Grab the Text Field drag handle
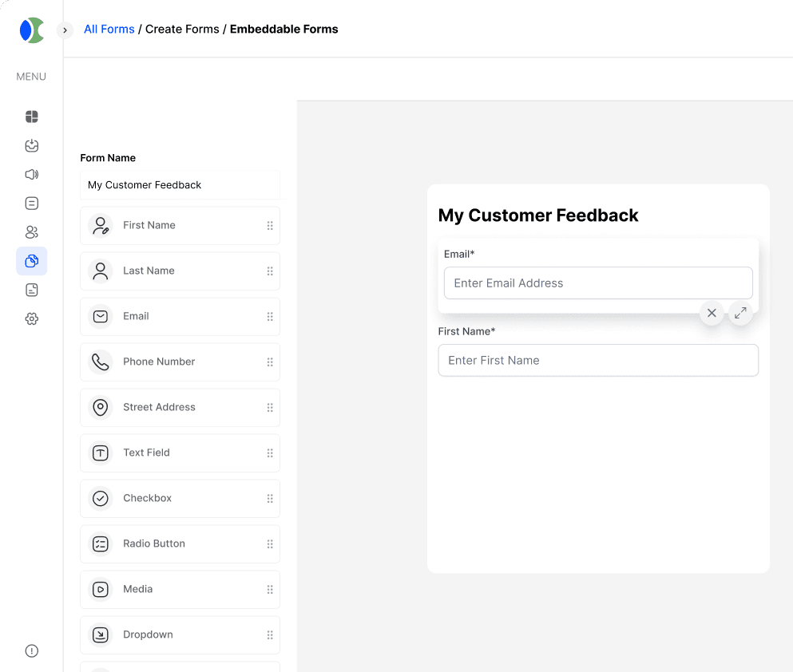Viewport: 793px width, 672px height. pyautogui.click(x=270, y=453)
